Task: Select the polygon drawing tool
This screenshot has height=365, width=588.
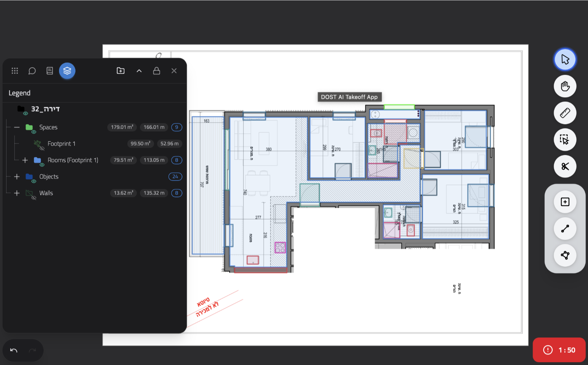Action: (565, 255)
